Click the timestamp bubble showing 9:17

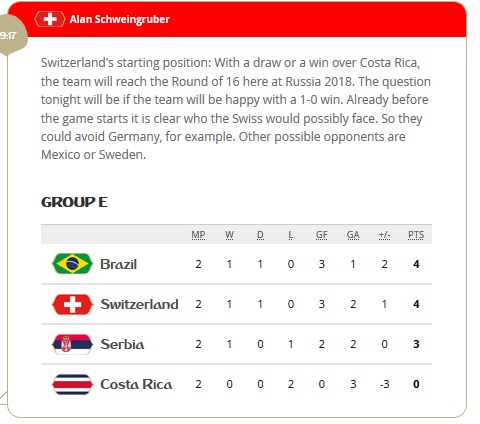coord(11,35)
